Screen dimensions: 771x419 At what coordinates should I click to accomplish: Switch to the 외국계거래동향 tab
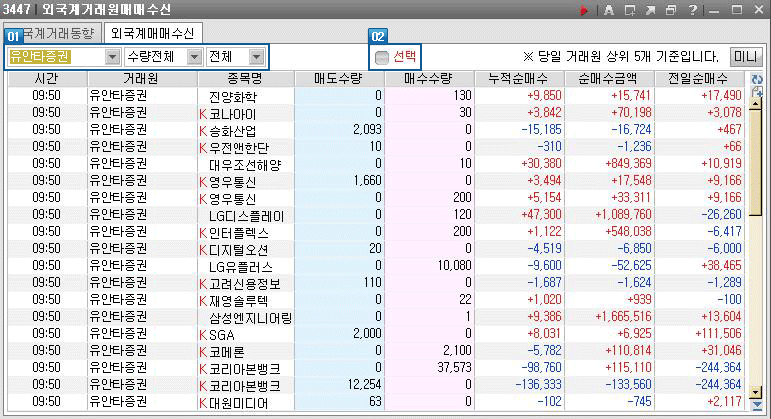53,33
